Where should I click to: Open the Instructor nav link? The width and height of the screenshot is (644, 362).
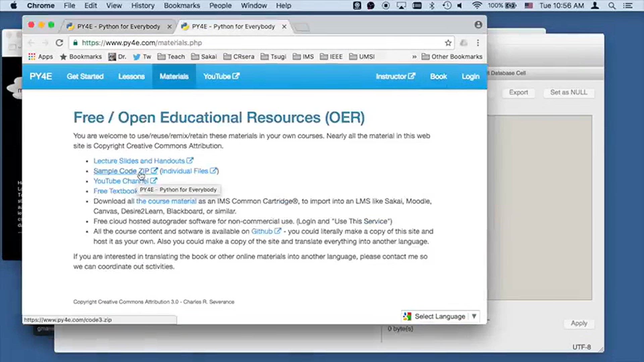tap(395, 76)
